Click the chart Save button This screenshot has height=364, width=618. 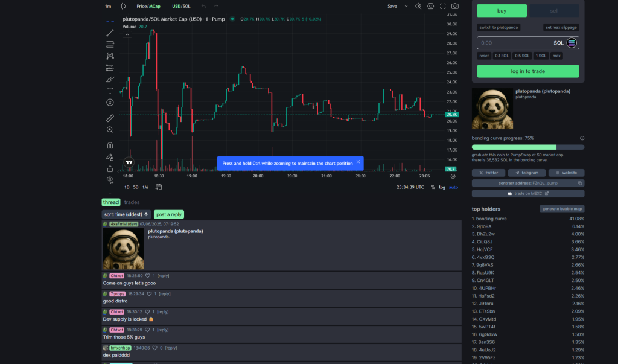(392, 6)
